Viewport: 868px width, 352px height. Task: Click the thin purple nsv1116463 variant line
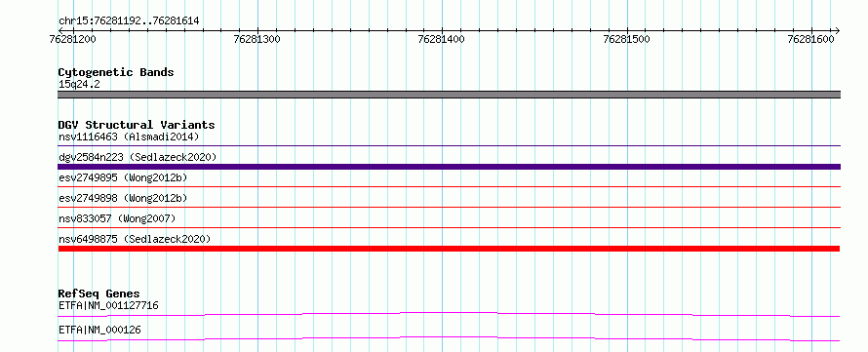click(x=450, y=145)
